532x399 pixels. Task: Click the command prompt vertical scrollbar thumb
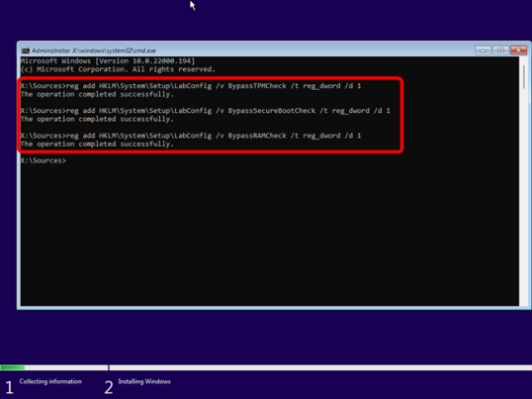pyautogui.click(x=524, y=77)
